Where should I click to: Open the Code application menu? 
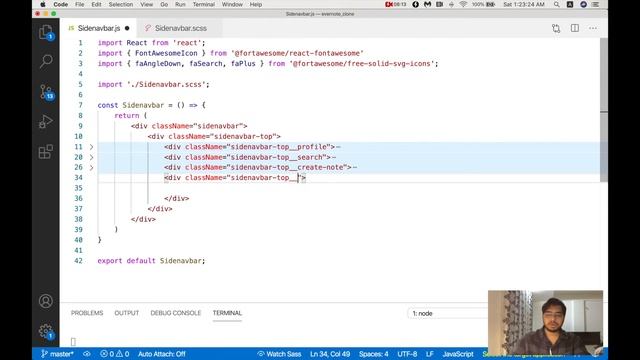pos(60,4)
